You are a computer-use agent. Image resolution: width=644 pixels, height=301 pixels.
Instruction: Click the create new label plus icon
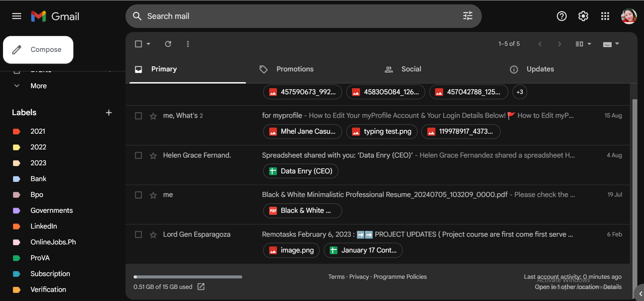(x=109, y=112)
